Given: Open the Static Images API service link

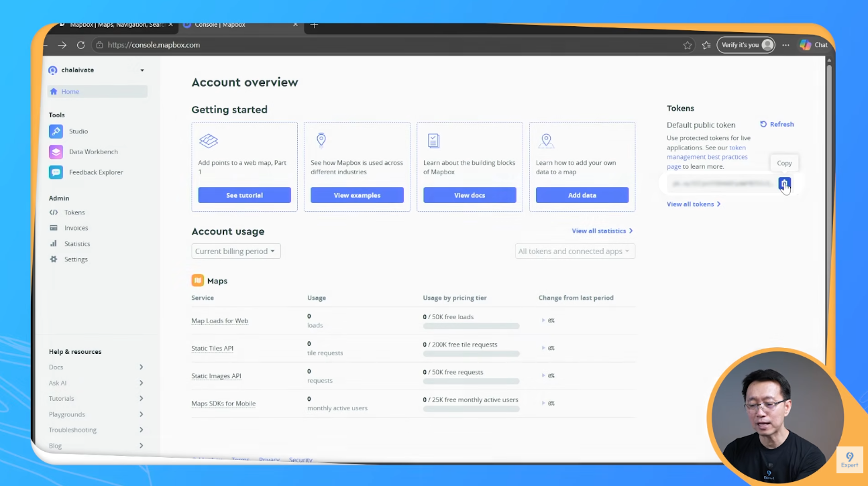Looking at the screenshot, I should click(x=217, y=376).
